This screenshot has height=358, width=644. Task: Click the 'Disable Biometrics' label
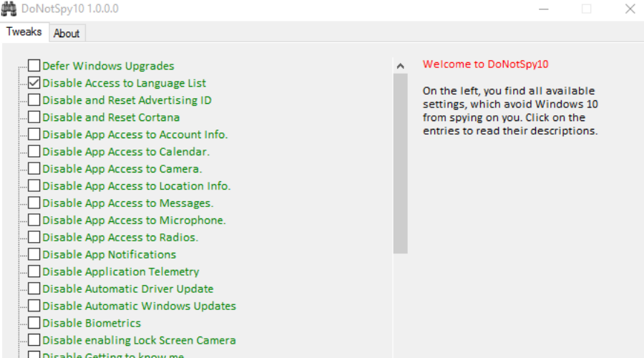pyautogui.click(x=92, y=323)
